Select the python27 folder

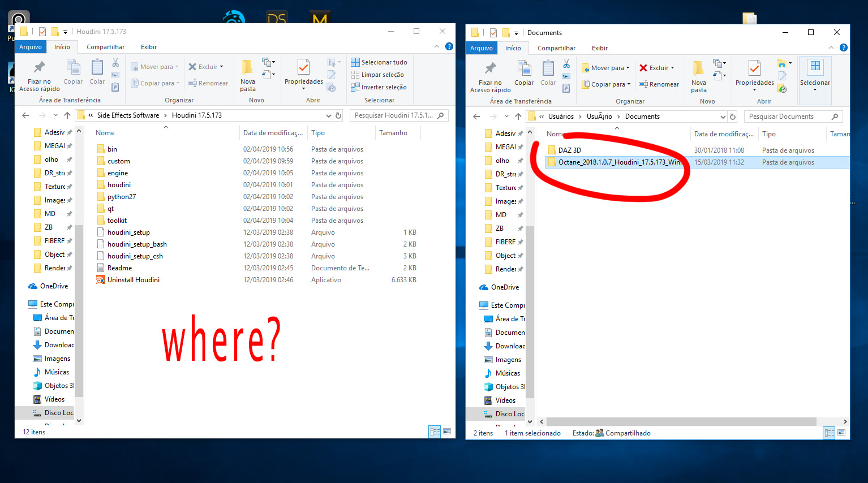pos(116,197)
